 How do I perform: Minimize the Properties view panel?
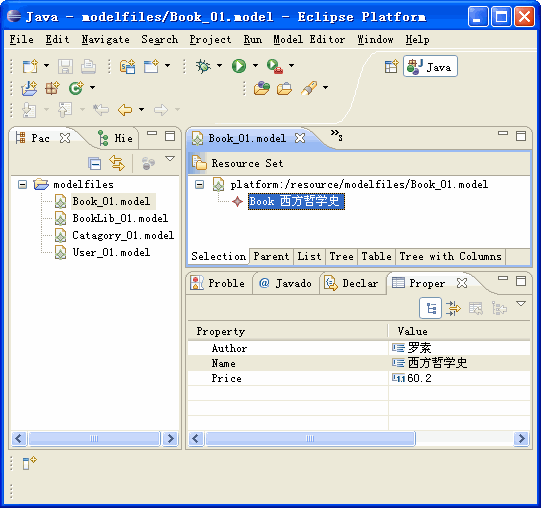[x=503, y=278]
